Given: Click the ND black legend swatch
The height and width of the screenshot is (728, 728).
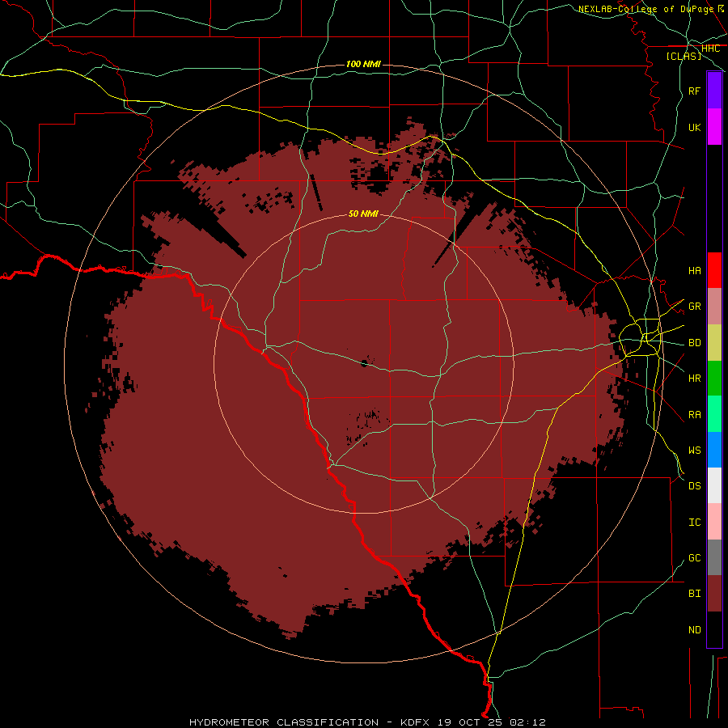Looking at the screenshot, I should [714, 629].
